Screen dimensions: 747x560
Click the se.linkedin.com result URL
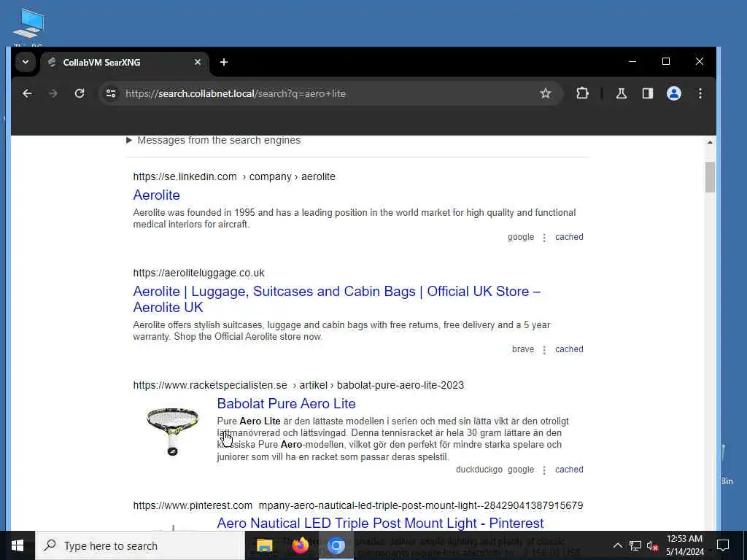[x=234, y=176]
